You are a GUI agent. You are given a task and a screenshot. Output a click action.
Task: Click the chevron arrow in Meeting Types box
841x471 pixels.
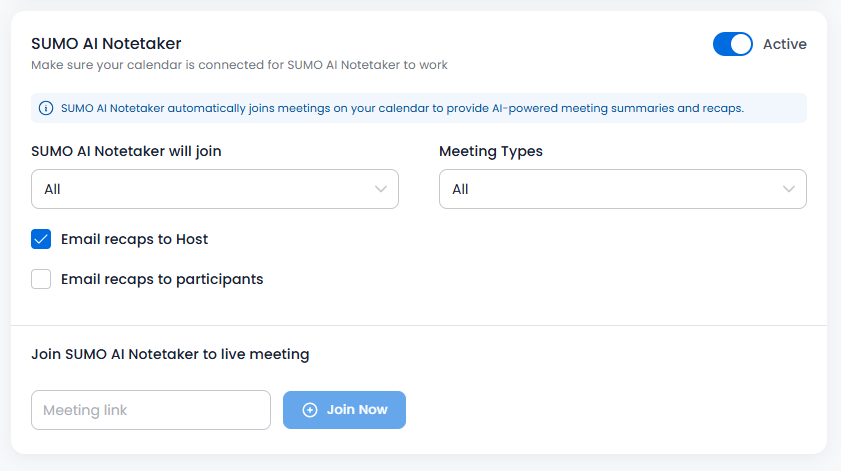[x=789, y=189]
